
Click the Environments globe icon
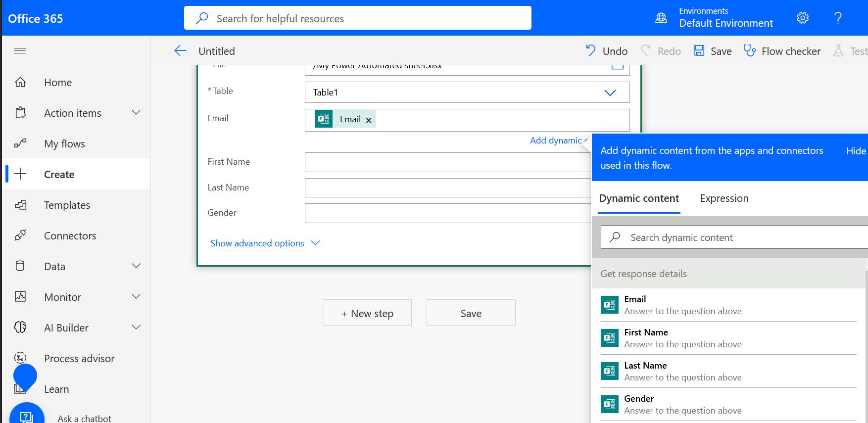(661, 18)
